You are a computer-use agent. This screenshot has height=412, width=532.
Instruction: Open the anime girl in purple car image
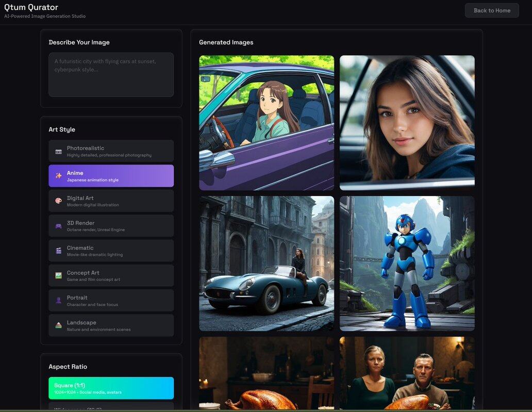[267, 123]
